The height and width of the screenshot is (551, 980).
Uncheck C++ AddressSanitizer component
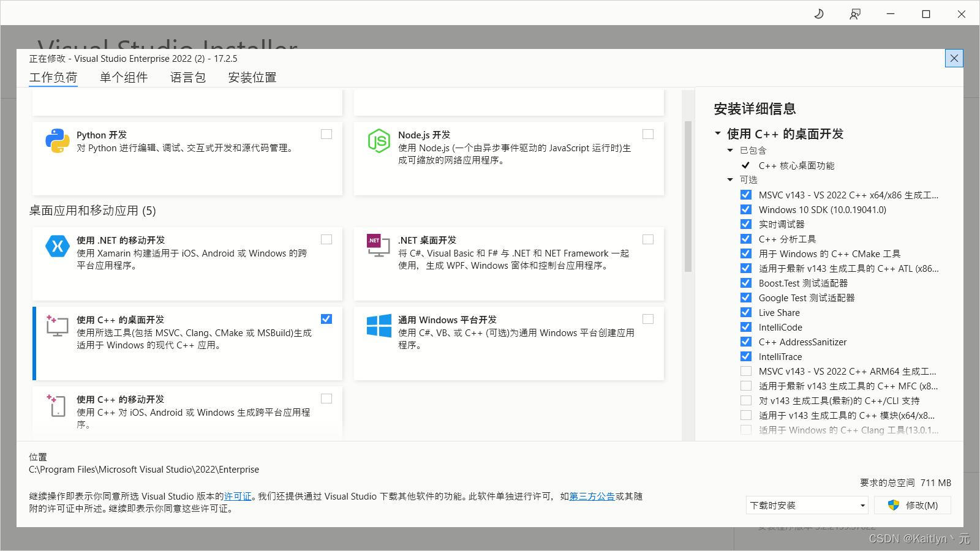(x=745, y=342)
